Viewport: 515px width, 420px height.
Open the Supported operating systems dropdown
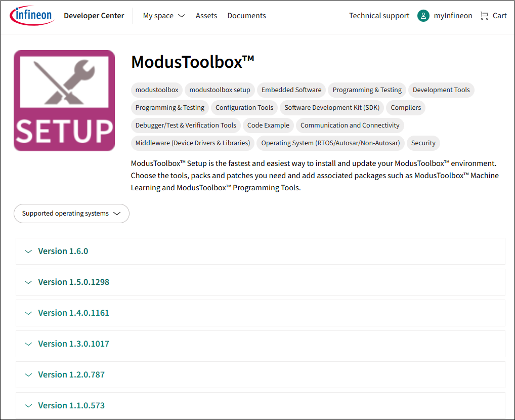click(x=71, y=214)
